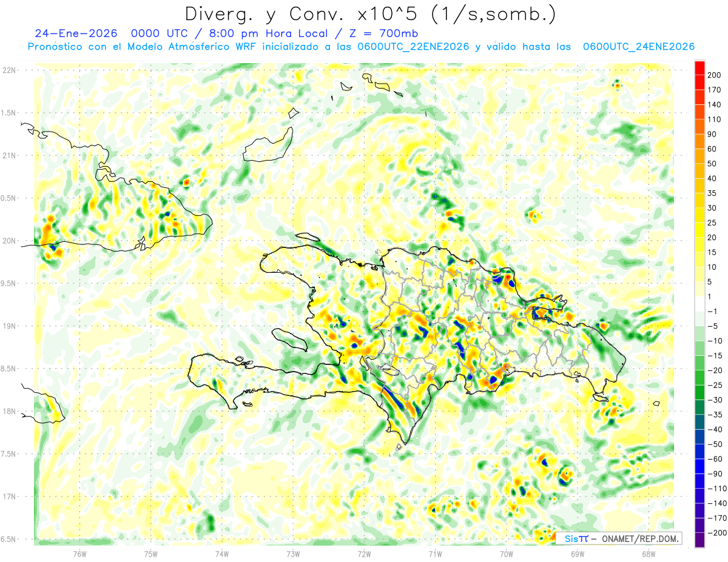The image size is (728, 562).
Task: Click the '-110' label on the color scale
Action: 718,488
